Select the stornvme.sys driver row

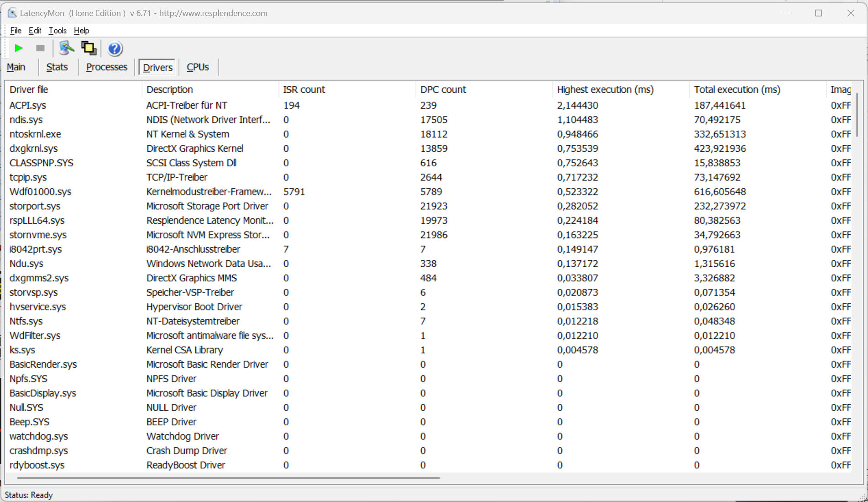click(428, 235)
